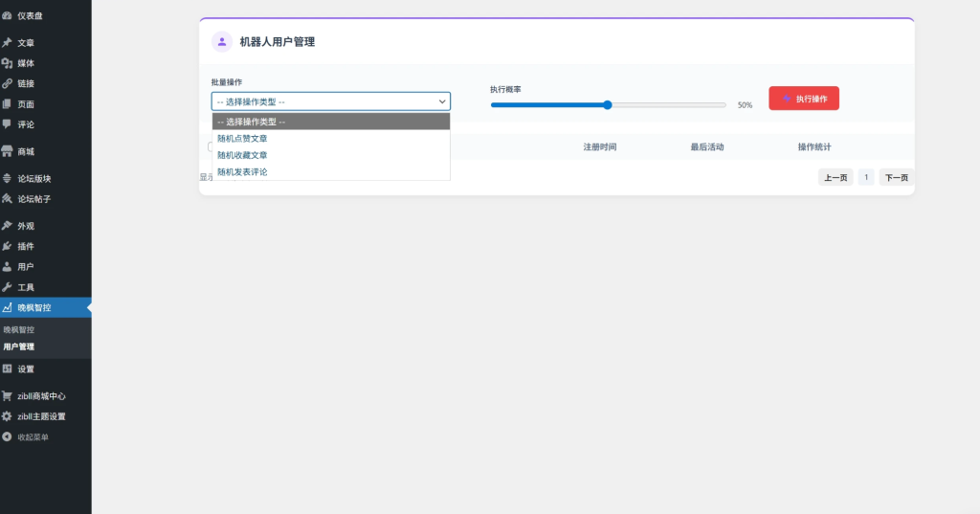Click the 批量操作 label
The width and height of the screenshot is (980, 514).
[x=226, y=82]
